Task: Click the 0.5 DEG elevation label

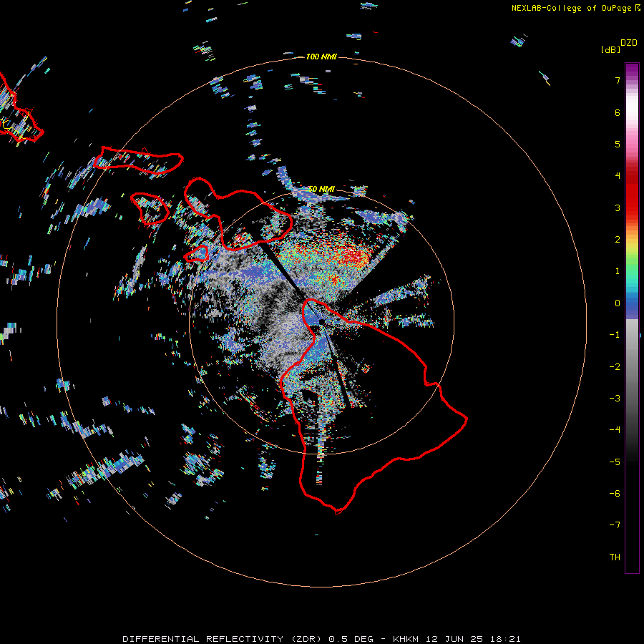Action: click(x=351, y=639)
